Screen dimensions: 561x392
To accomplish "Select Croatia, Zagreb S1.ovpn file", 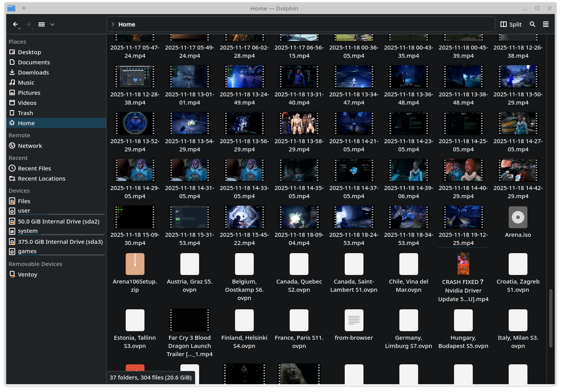I will [518, 273].
